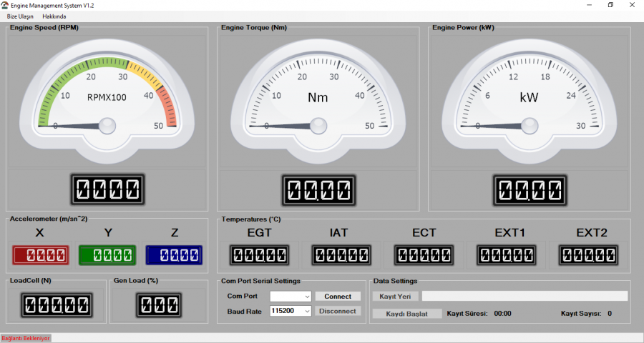
Task: Click the RPMX100 gauge label
Action: point(107,98)
